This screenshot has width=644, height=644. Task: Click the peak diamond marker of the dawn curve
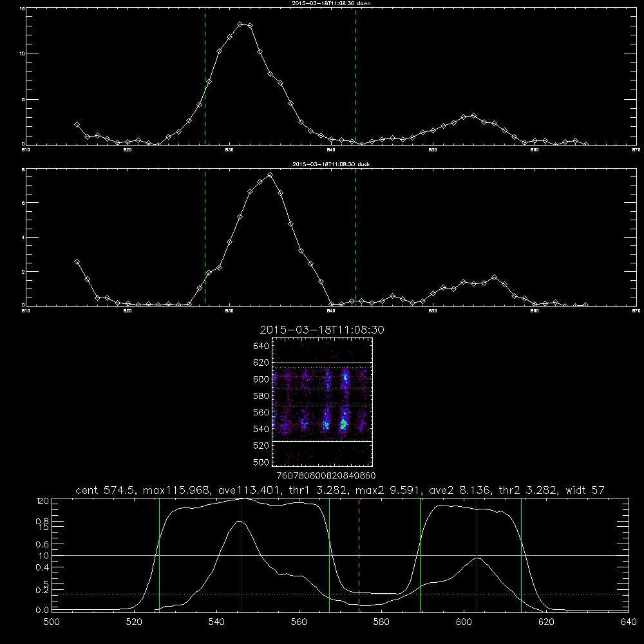[240, 24]
